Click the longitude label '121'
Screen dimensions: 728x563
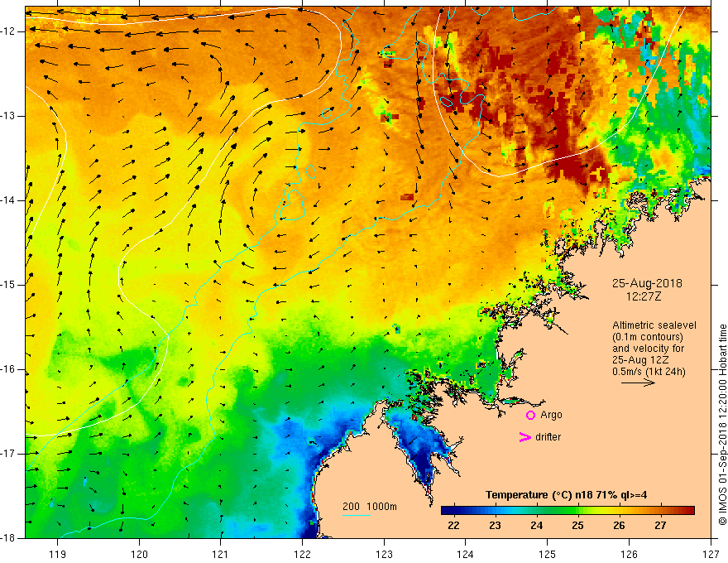point(221,554)
